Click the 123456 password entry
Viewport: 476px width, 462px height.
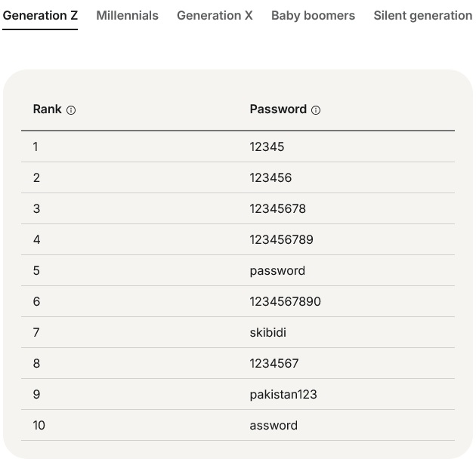tap(270, 177)
